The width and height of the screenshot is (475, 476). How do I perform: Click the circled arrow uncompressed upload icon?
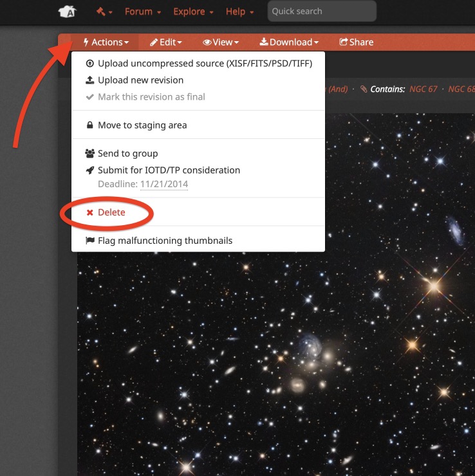[89, 64]
